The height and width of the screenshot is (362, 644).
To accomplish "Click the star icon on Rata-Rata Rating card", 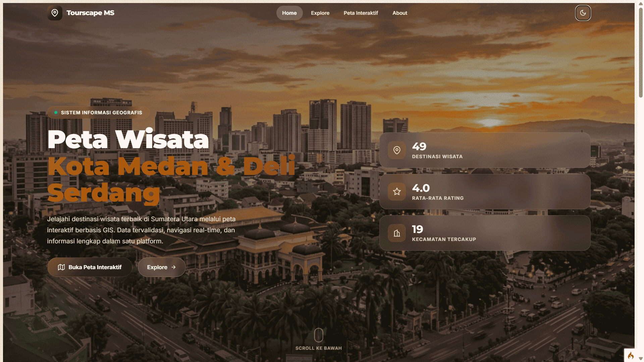I will (397, 192).
